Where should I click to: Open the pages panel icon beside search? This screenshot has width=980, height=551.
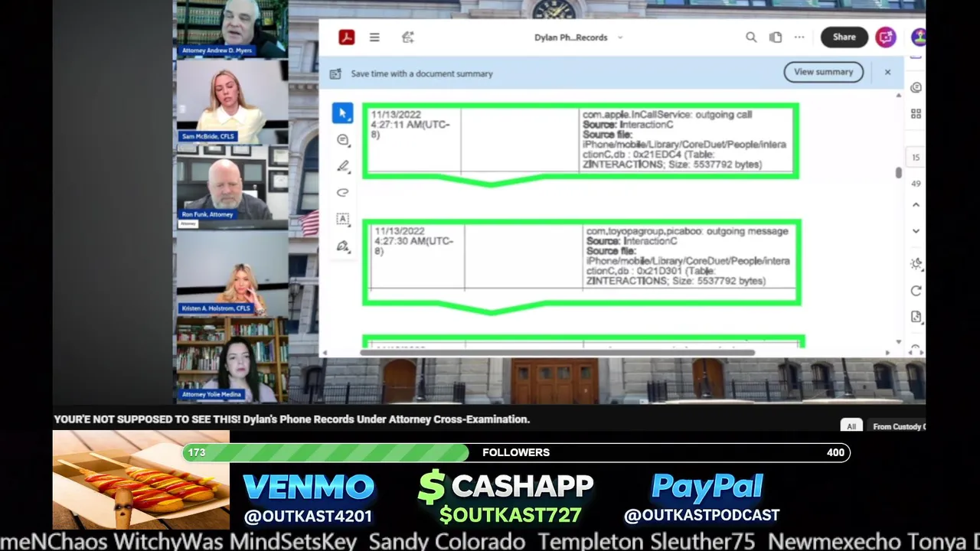click(x=776, y=37)
